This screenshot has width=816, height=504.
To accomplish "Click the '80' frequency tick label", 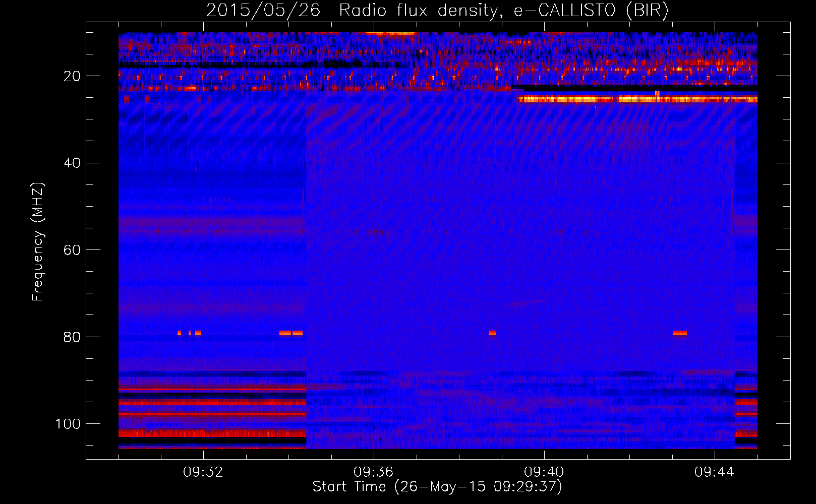I will point(72,337).
